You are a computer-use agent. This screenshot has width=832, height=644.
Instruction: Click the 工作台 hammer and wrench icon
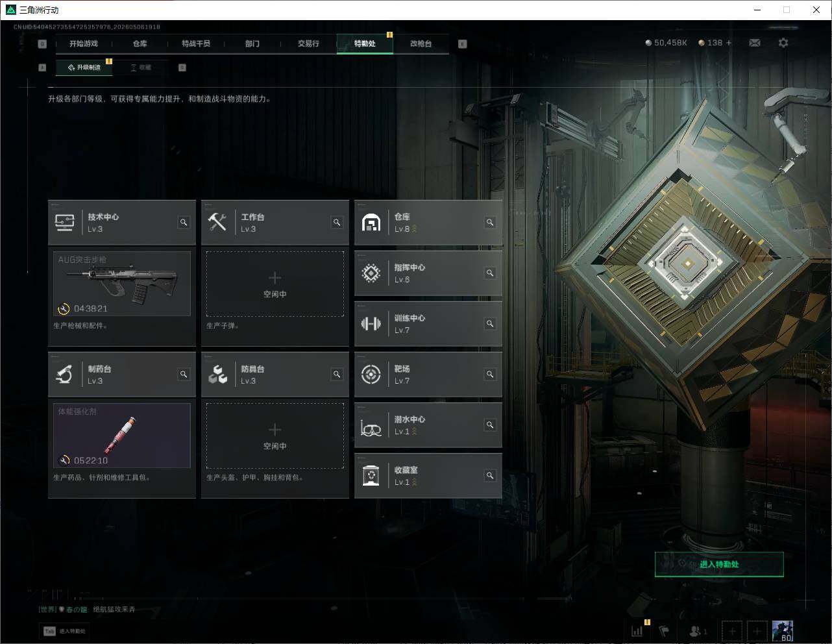[x=217, y=223]
